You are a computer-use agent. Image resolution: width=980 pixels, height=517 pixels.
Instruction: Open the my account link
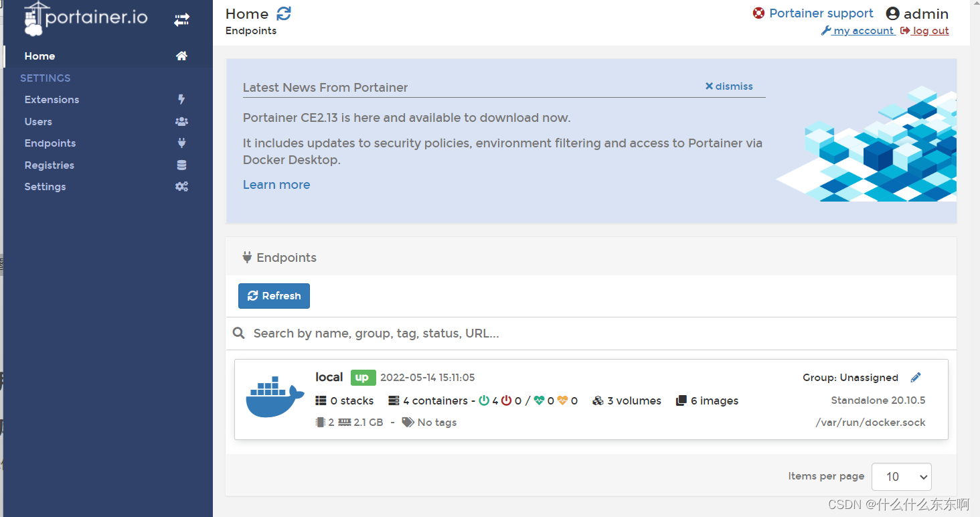[x=858, y=31]
